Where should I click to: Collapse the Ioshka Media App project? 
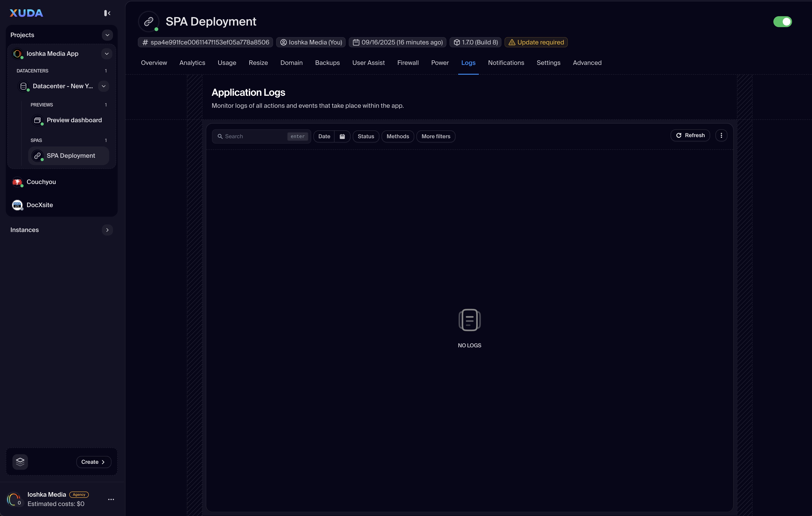coord(107,54)
